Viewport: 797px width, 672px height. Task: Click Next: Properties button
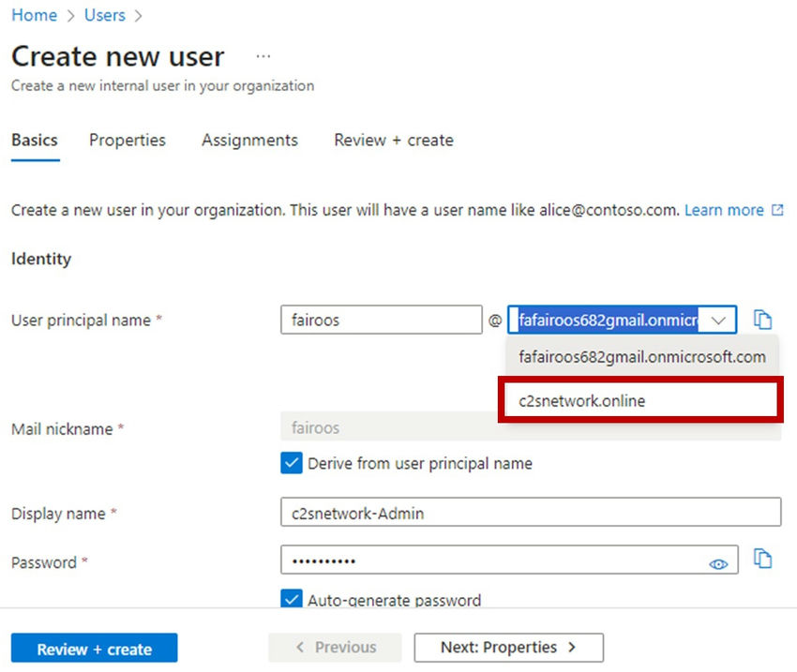(508, 648)
